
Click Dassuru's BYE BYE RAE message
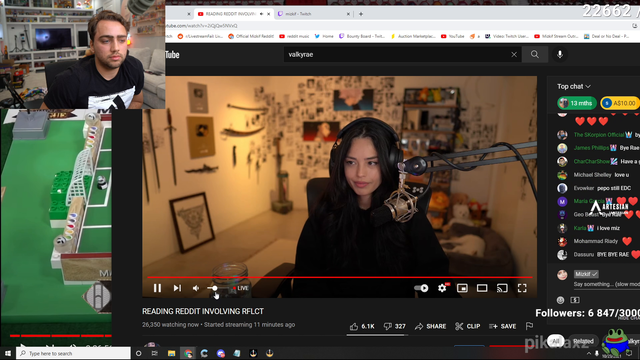tap(613, 254)
